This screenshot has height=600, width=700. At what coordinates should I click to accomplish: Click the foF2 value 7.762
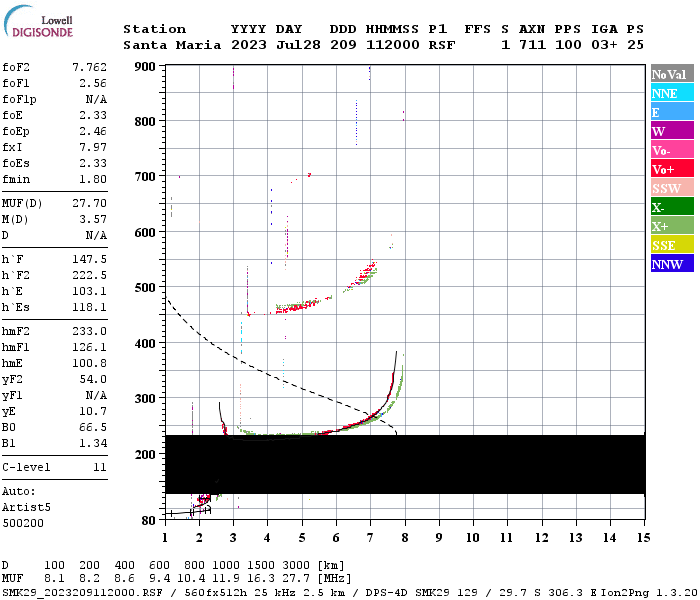tap(90, 67)
